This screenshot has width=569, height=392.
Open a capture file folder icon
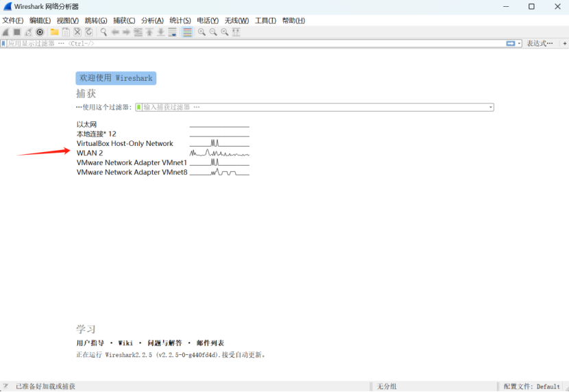[54, 32]
